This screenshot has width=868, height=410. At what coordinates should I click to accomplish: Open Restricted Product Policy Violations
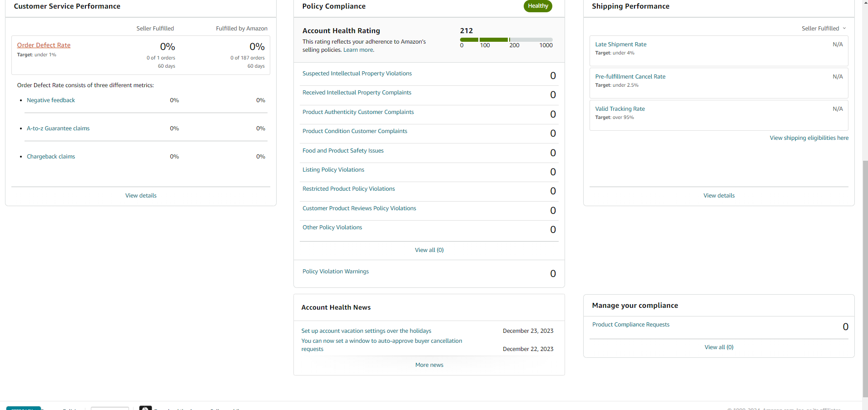[349, 189]
